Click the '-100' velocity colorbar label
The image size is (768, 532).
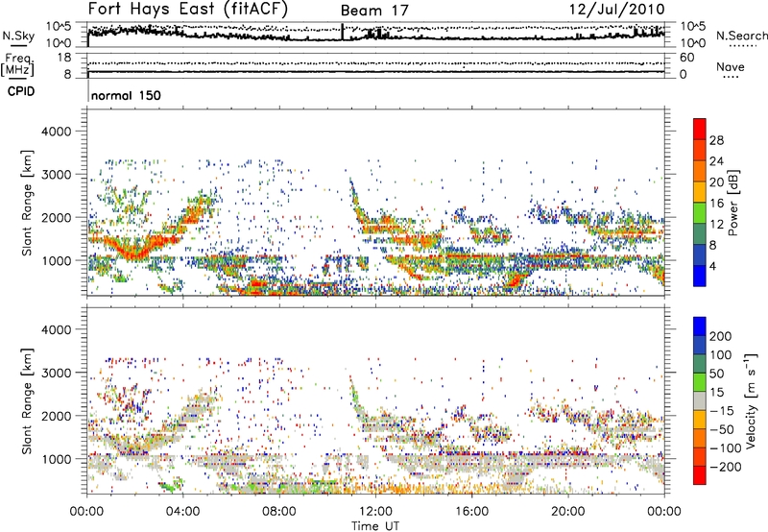tap(725, 448)
